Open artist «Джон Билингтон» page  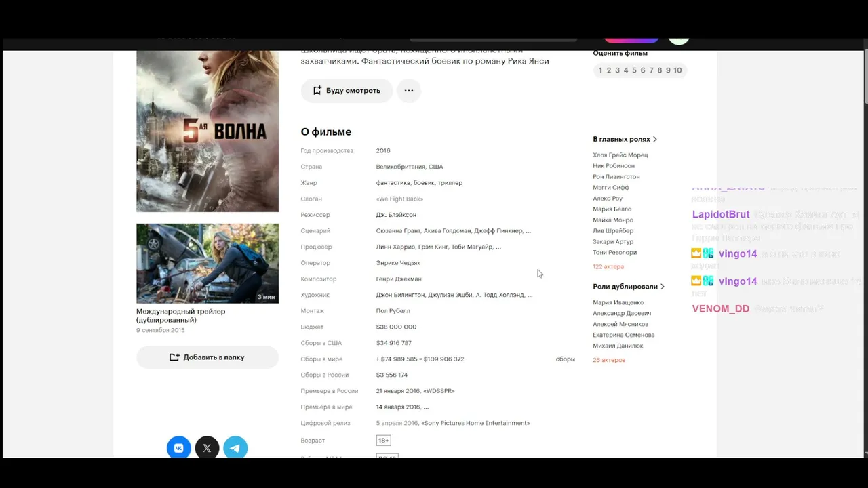(x=401, y=296)
